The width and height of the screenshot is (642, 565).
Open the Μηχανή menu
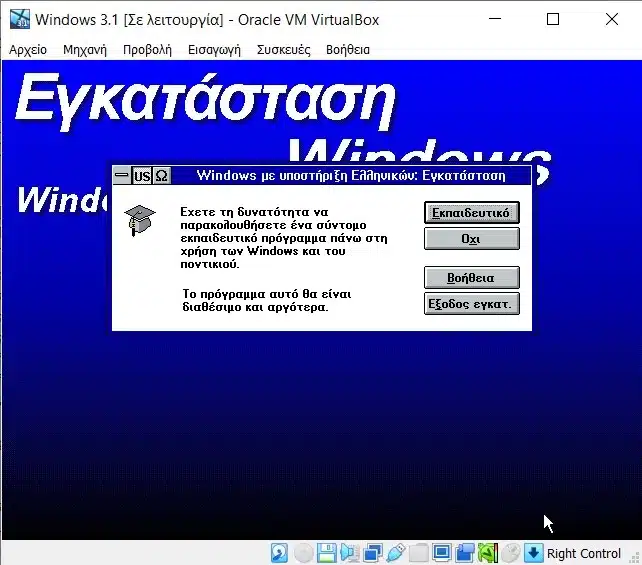click(85, 50)
